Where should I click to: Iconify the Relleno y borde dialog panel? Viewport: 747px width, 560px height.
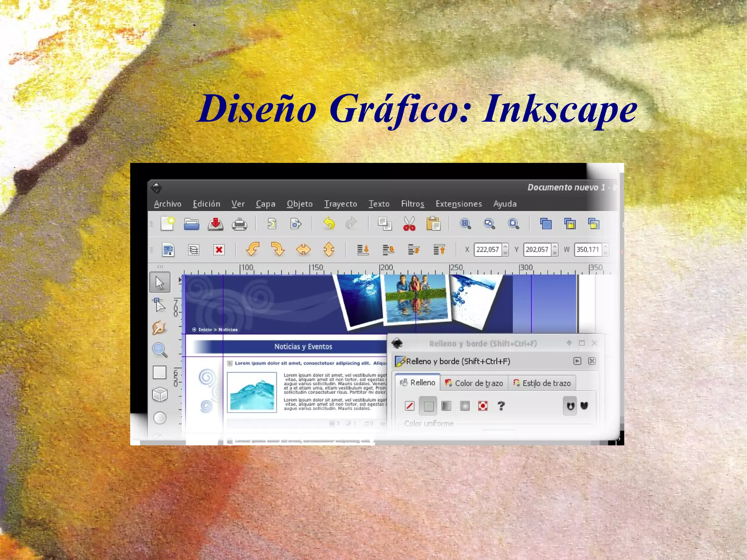pyautogui.click(x=577, y=361)
